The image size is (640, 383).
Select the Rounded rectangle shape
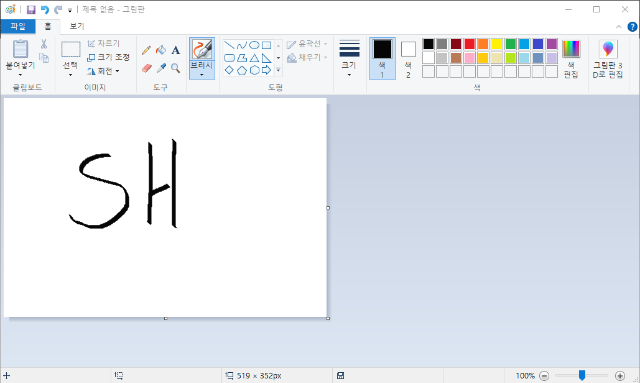229,58
